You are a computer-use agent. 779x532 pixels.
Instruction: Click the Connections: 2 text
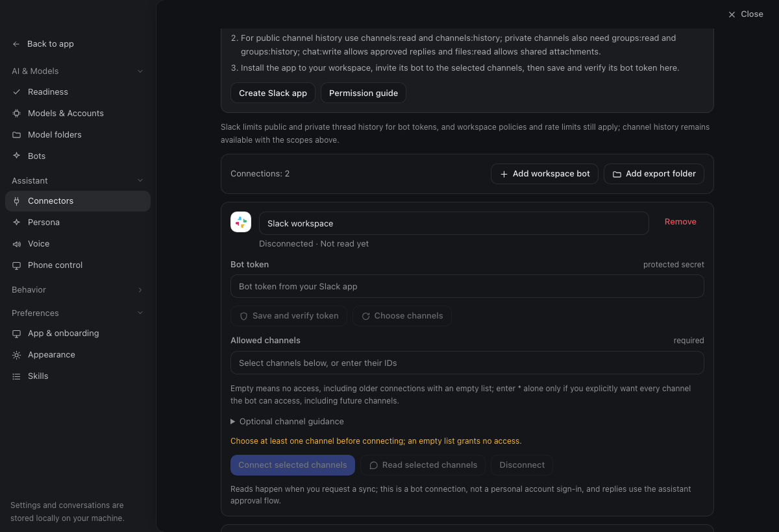coord(260,174)
